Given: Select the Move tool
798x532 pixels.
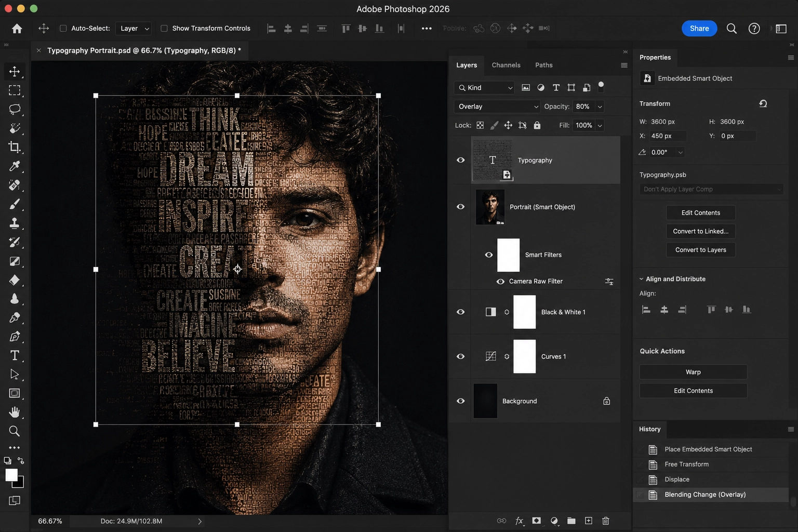Looking at the screenshot, I should coord(15,71).
